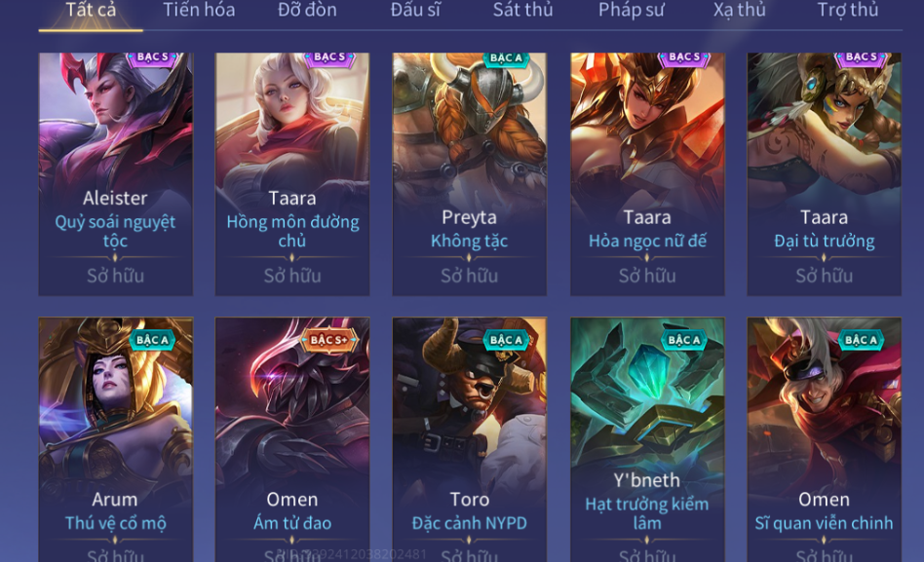Click Taara Đại tù trưởng BẬC S badge
924x562 pixels.
coord(861,57)
